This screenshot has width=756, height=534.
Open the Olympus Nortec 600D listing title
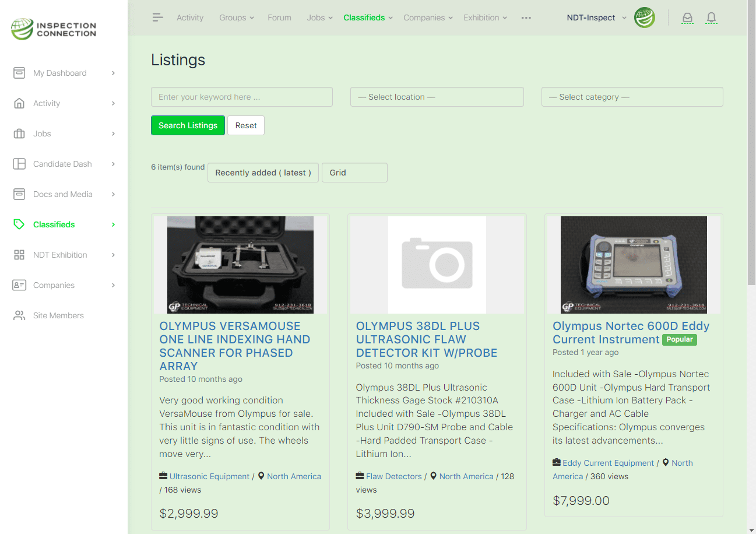click(631, 333)
